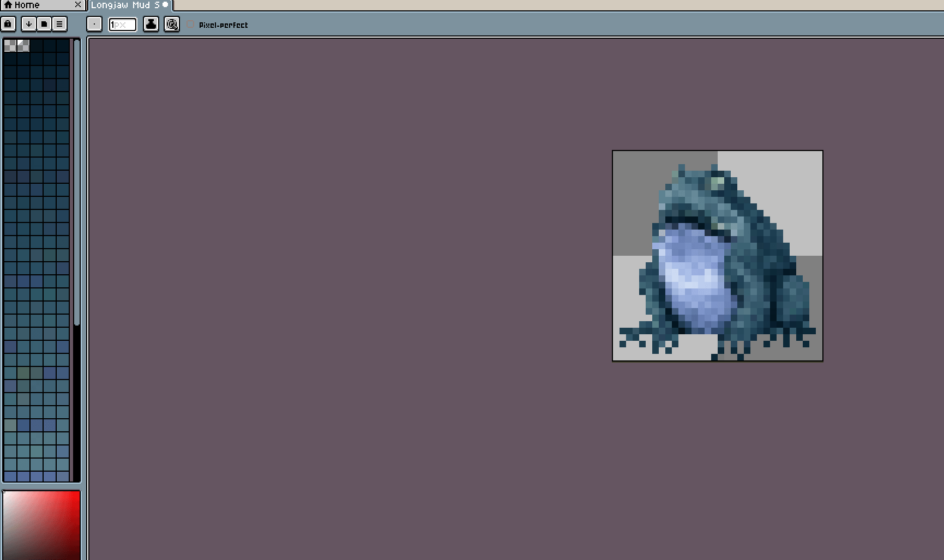Viewport: 944px width, 560px height.
Task: Close the Home tab
Action: [x=77, y=5]
